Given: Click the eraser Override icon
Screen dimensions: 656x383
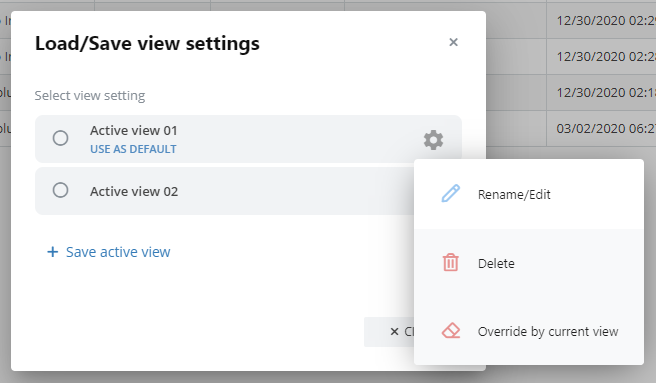Looking at the screenshot, I should (x=451, y=331).
